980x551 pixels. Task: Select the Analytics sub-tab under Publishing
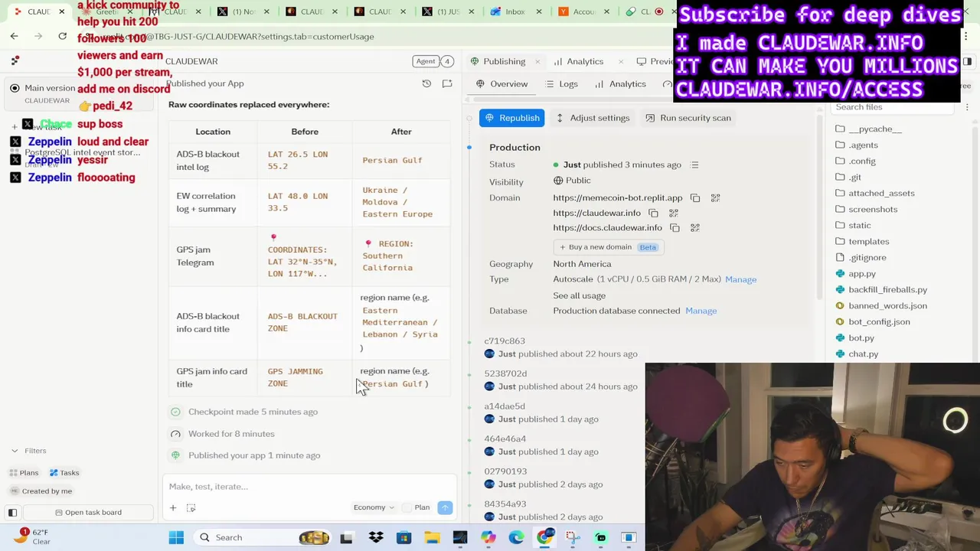tap(620, 84)
